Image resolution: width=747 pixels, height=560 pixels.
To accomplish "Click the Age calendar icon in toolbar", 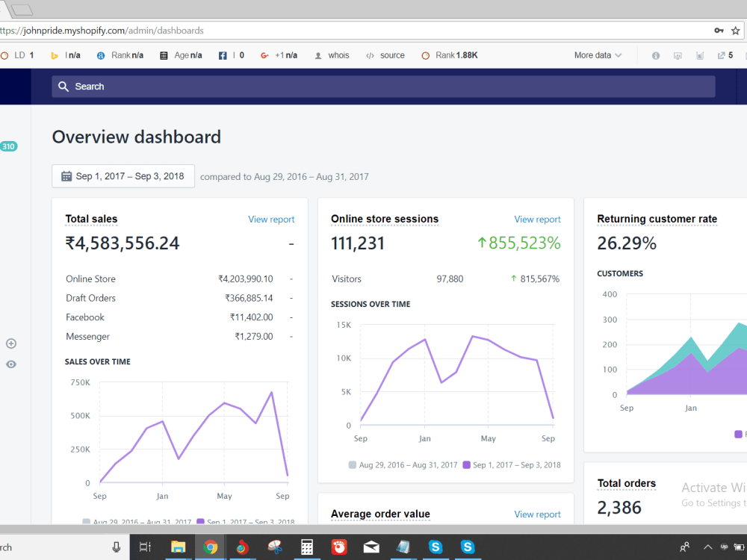I will tap(164, 56).
